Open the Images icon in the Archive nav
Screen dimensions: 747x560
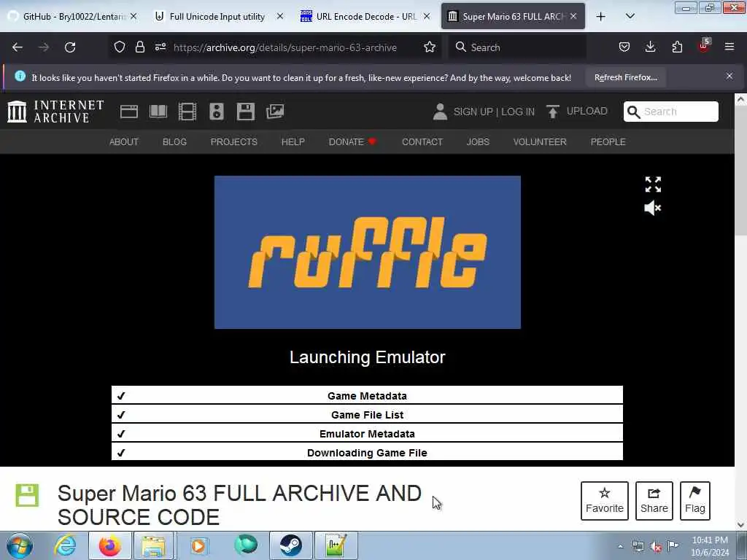point(275,112)
